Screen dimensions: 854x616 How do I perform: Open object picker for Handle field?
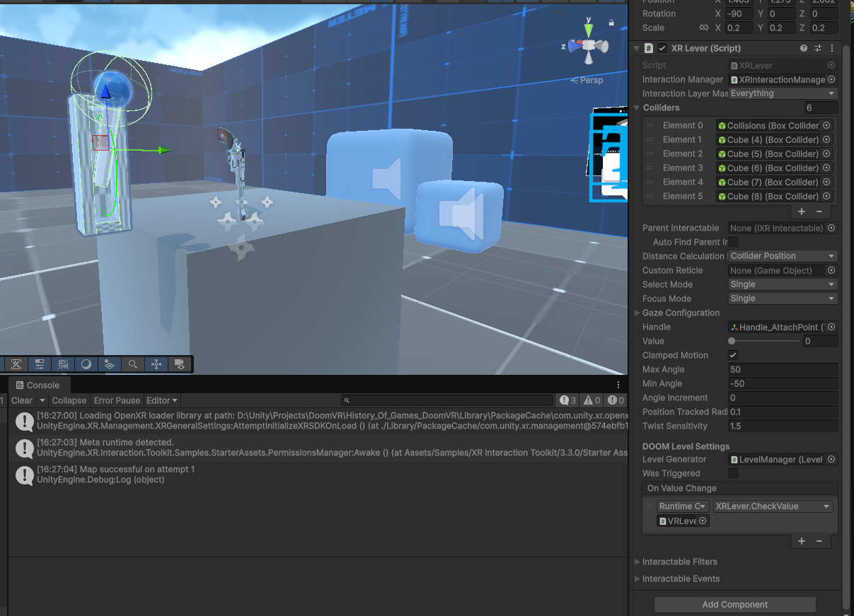tap(831, 327)
